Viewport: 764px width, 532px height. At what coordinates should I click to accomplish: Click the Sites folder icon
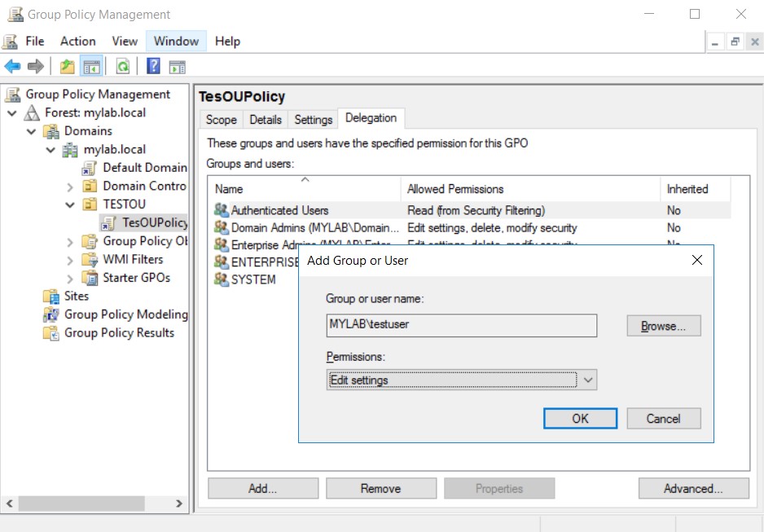[x=50, y=296]
